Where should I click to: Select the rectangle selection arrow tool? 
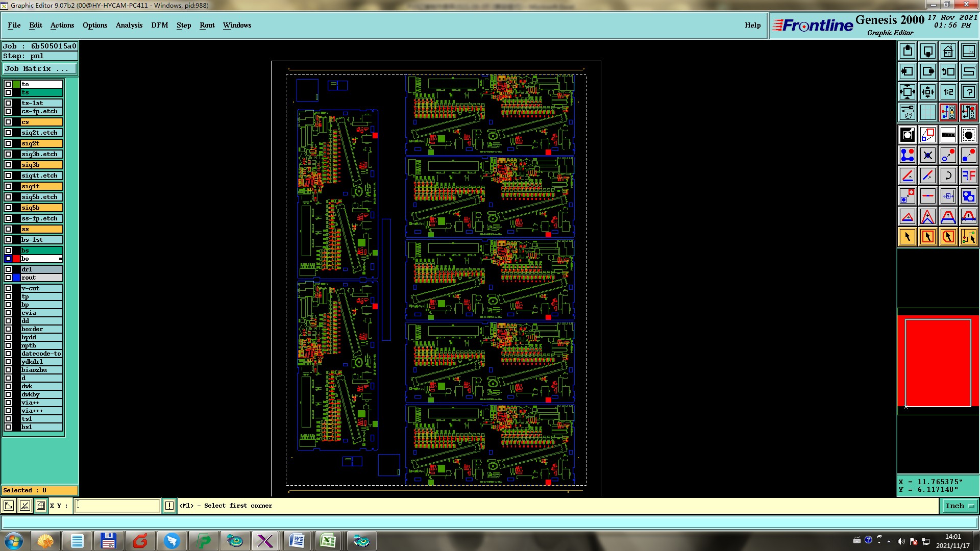tap(927, 237)
